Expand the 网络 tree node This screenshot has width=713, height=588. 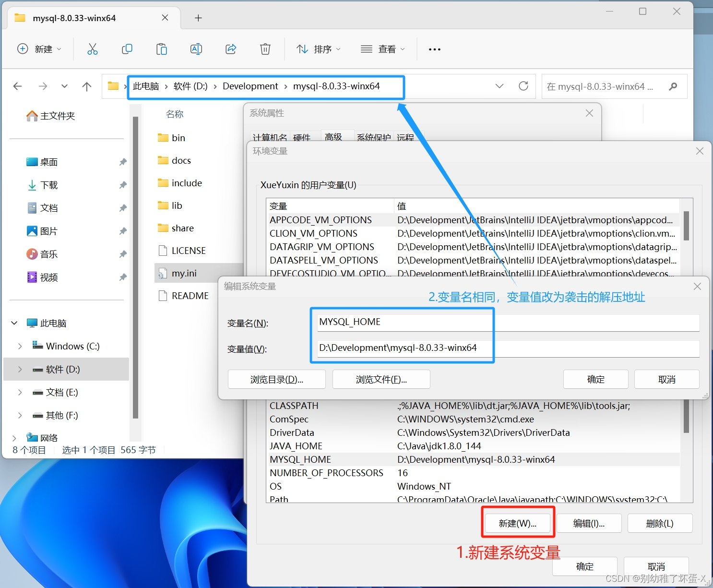[x=14, y=438]
